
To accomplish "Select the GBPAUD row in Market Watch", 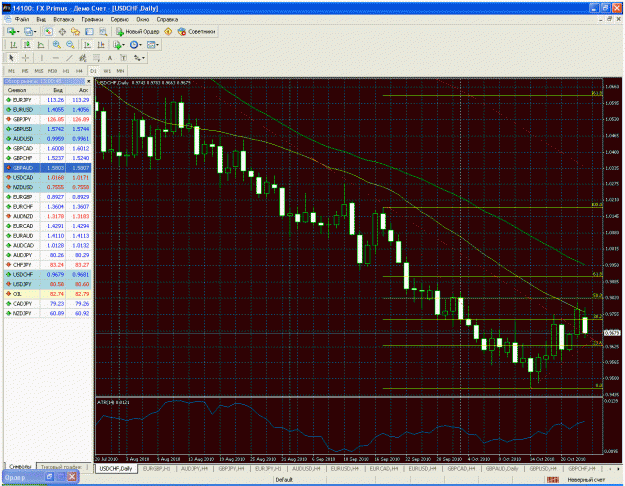I will [47, 168].
